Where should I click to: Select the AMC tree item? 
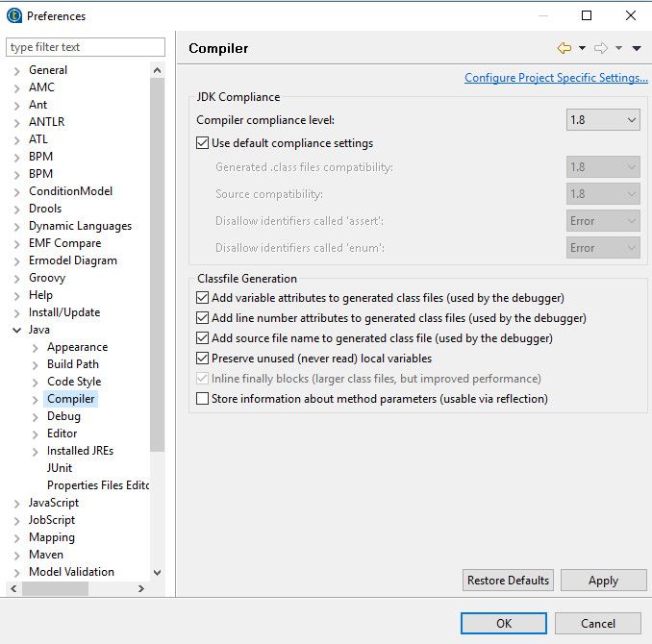[x=41, y=87]
